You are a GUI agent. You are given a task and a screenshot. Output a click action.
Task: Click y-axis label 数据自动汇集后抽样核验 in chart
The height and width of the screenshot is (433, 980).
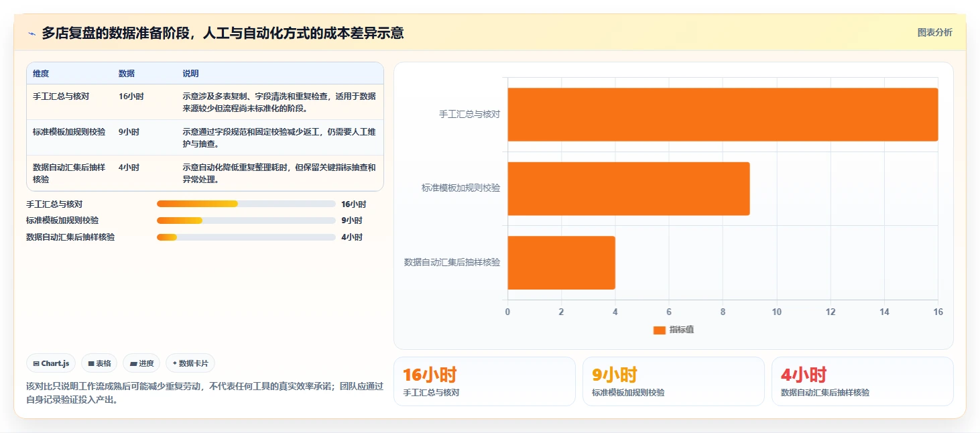coord(452,263)
